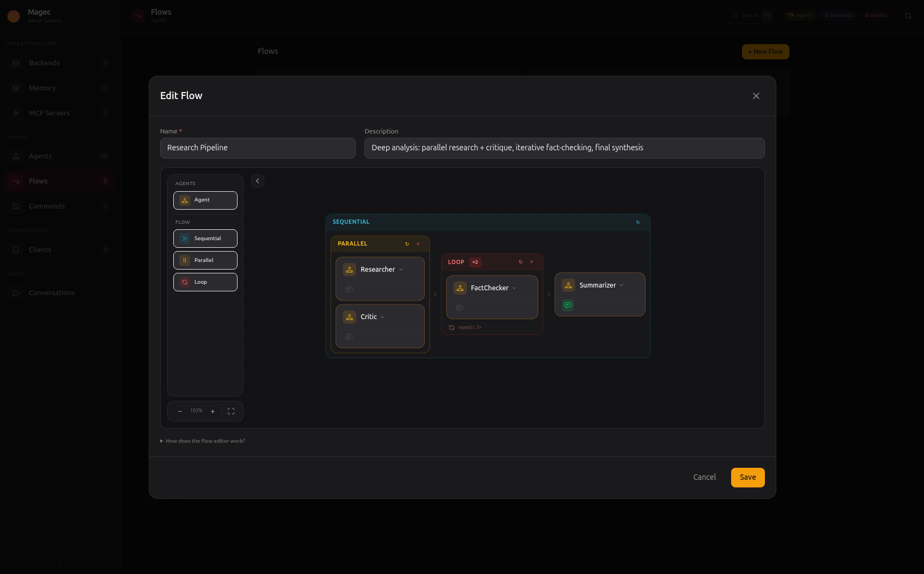The image size is (924, 574).
Task: Toggle the message prompt on the Researcher card
Action: (x=348, y=289)
